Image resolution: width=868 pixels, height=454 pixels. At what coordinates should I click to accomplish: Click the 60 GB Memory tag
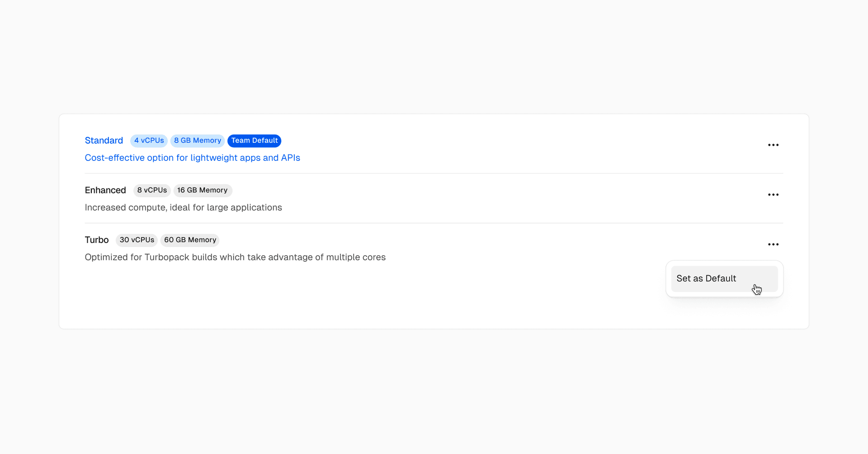(190, 240)
